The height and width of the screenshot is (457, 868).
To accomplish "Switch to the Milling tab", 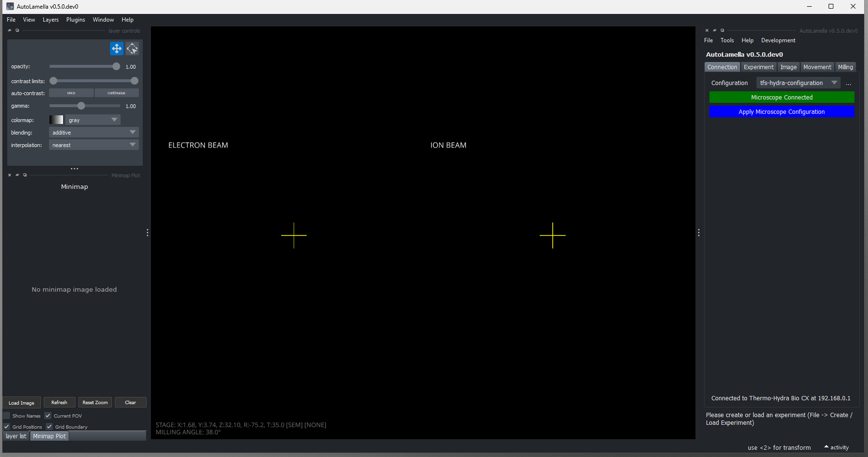I will pos(845,67).
